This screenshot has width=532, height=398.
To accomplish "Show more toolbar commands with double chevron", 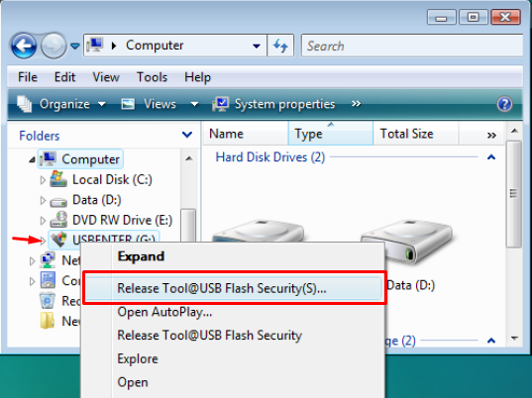I will [356, 104].
